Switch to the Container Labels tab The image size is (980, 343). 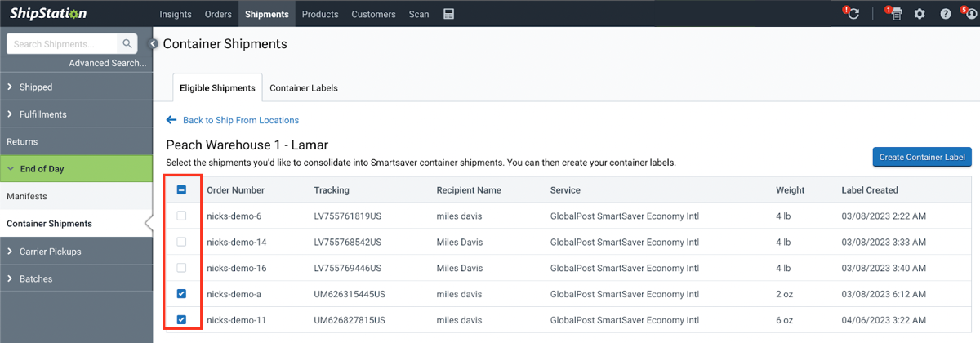tap(304, 87)
